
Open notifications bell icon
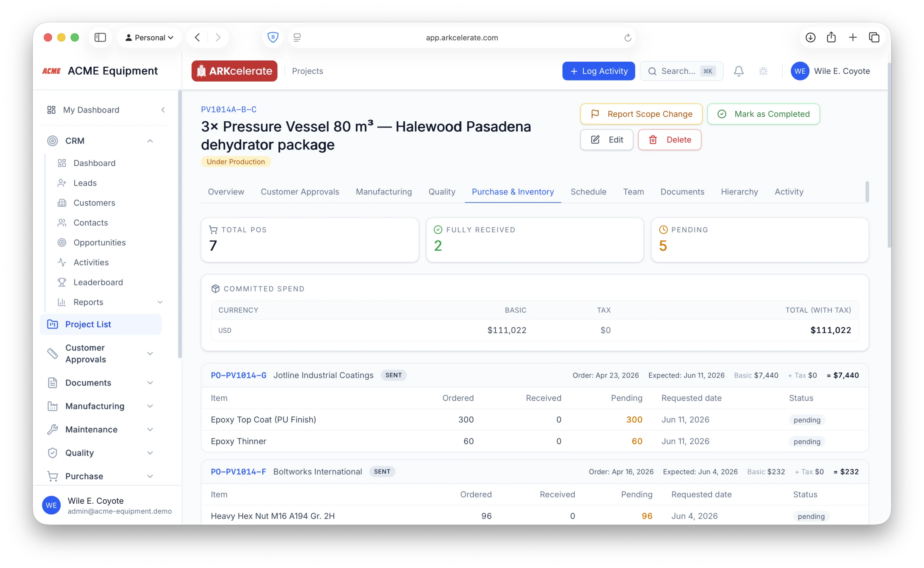[x=738, y=71]
